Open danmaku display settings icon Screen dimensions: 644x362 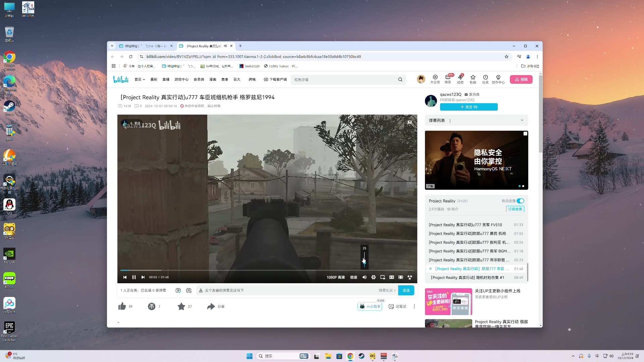(189, 290)
